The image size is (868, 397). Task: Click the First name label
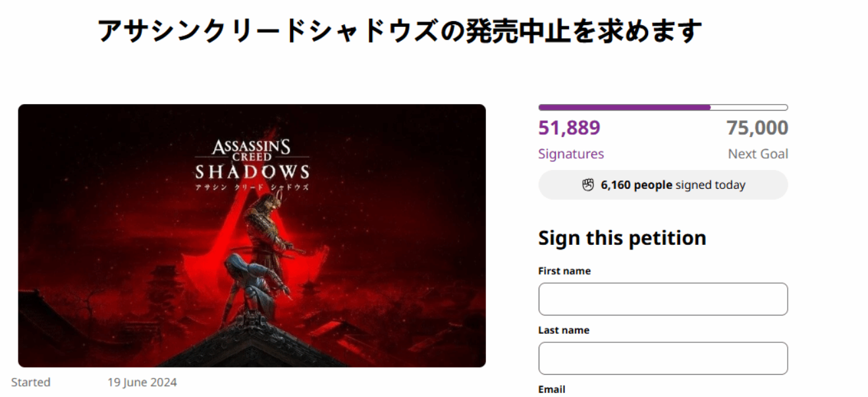point(564,271)
